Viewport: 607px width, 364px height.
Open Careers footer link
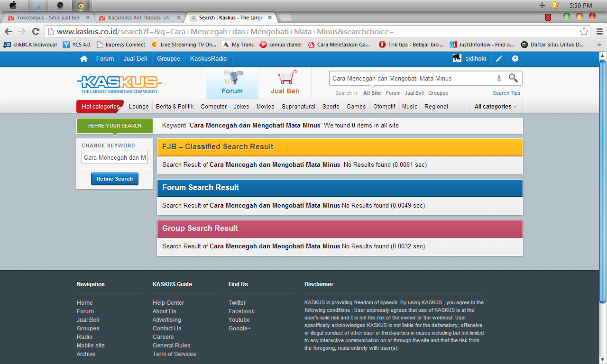pos(163,337)
